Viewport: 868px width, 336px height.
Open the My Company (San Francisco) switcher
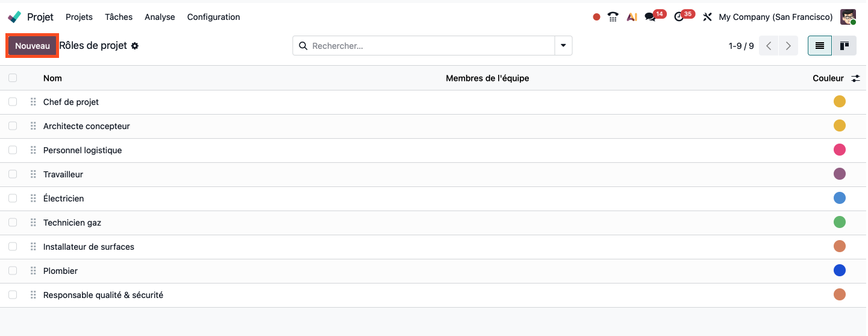click(x=775, y=17)
